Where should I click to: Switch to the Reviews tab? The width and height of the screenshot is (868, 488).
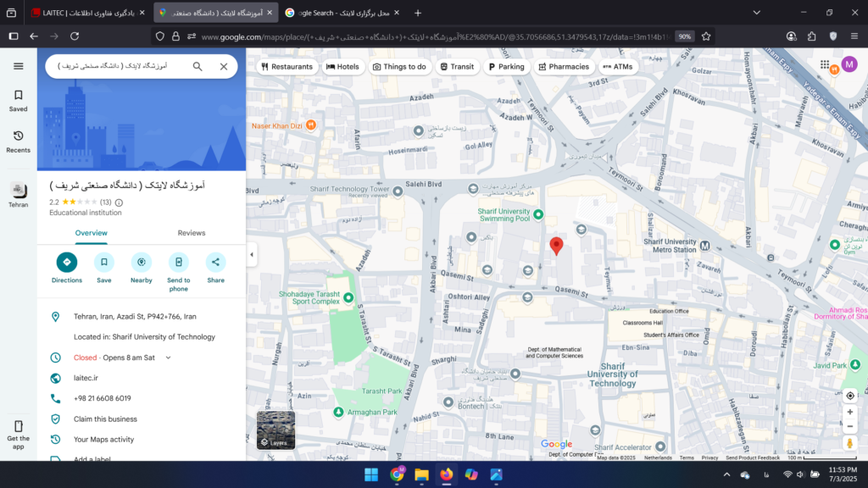192,233
